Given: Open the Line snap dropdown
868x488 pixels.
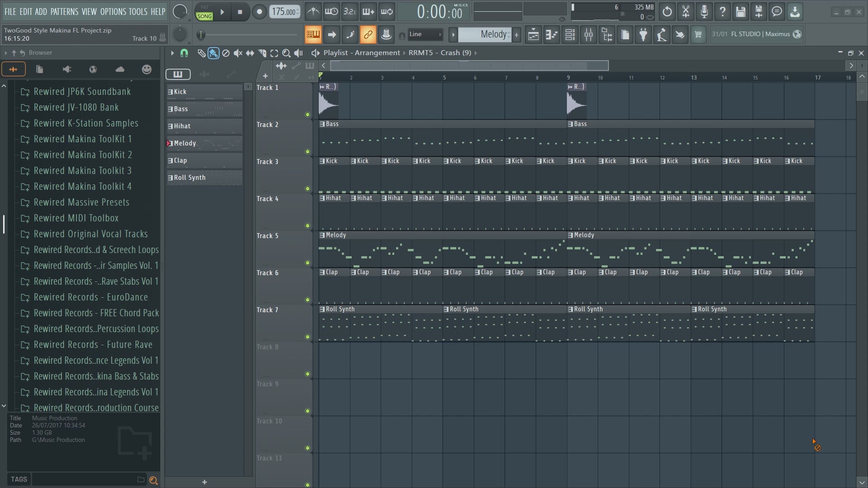Looking at the screenshot, I should point(425,34).
